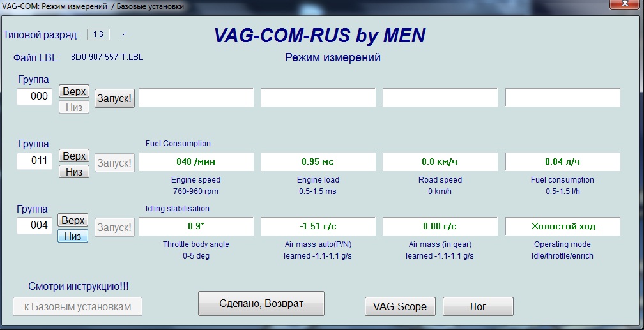Click the VAG-COM-RUS by MEN title
This screenshot has height=330, width=644.
coord(319,35)
